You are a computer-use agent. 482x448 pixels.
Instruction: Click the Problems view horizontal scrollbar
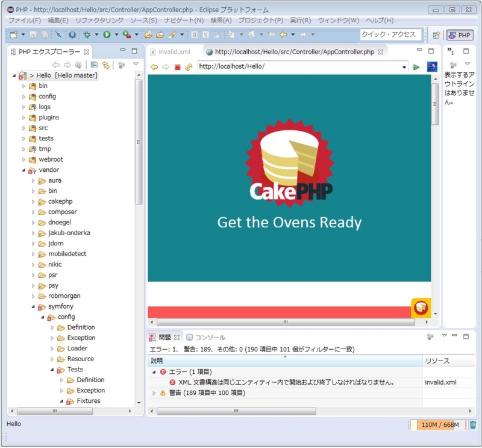[x=236, y=411]
